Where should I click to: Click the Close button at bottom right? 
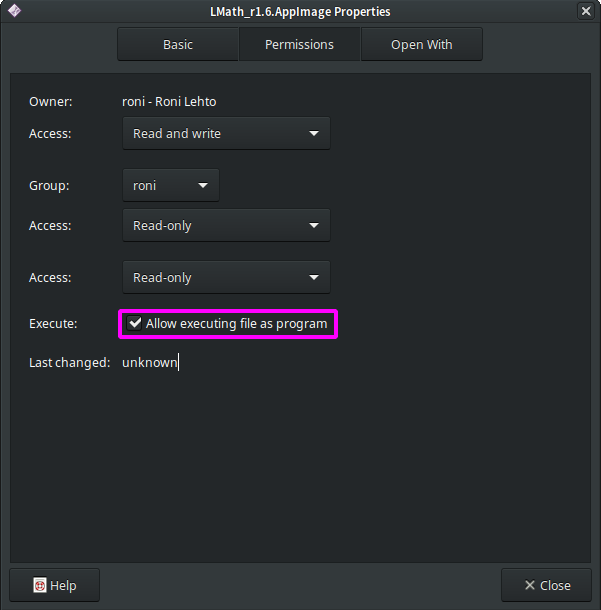tap(546, 585)
